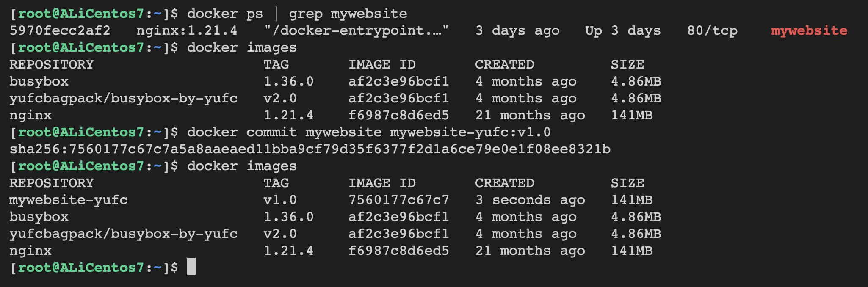868x287 pixels.
Task: Click nginx:1.21.4 in the docker ps output
Action: 187,30
